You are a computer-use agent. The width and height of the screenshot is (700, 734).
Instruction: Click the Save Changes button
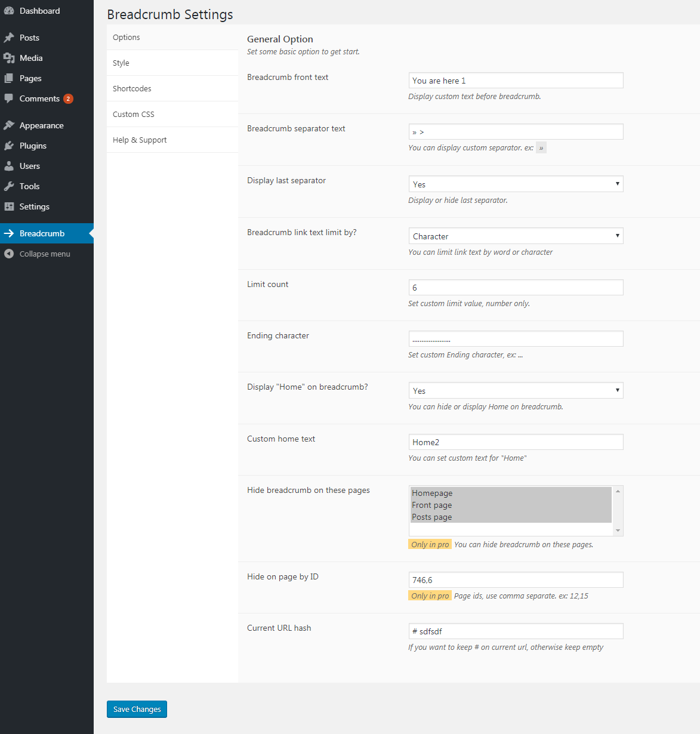point(136,709)
